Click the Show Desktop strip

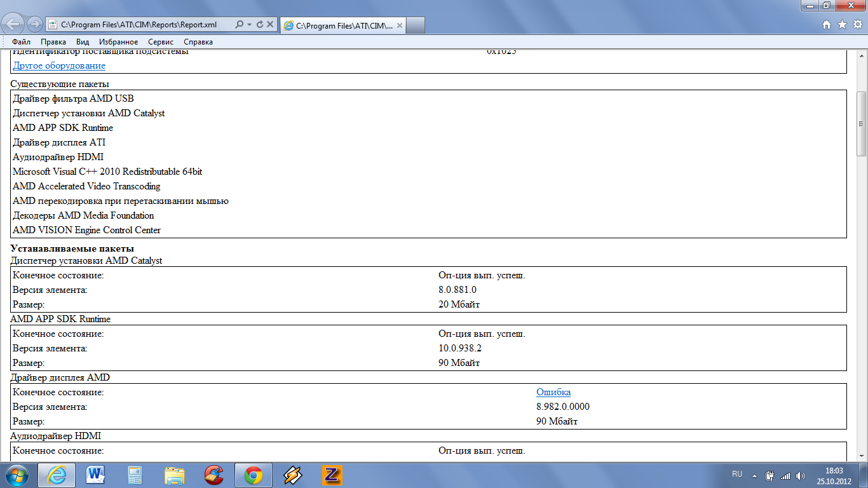864,475
